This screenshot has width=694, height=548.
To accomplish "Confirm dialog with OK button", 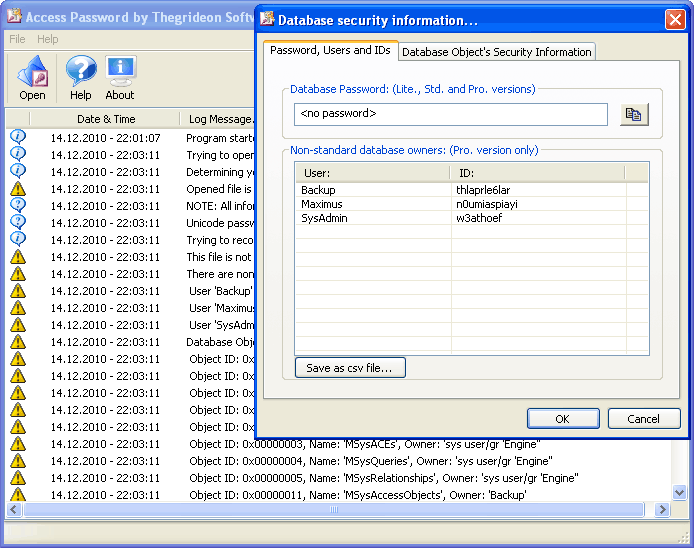I will pyautogui.click(x=563, y=419).
